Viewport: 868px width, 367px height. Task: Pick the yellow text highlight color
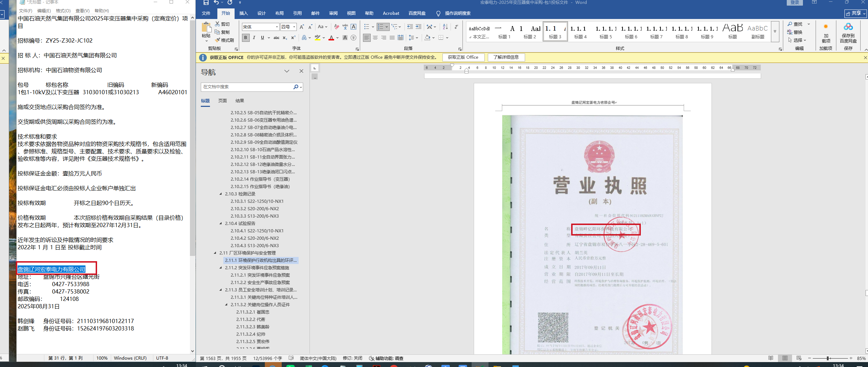point(318,38)
